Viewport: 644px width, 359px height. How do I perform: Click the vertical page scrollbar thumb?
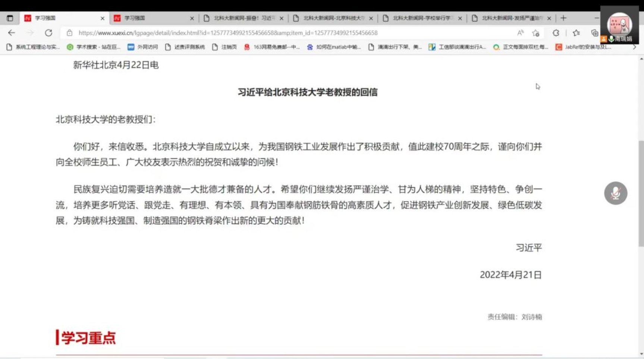point(641,194)
